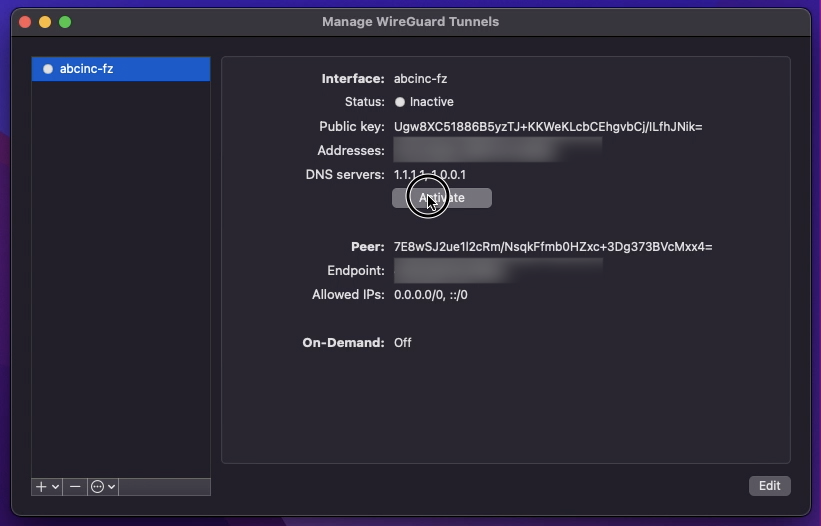Viewport: 821px width, 526px height.
Task: Click the Inactive status indicator circle
Action: coord(400,102)
